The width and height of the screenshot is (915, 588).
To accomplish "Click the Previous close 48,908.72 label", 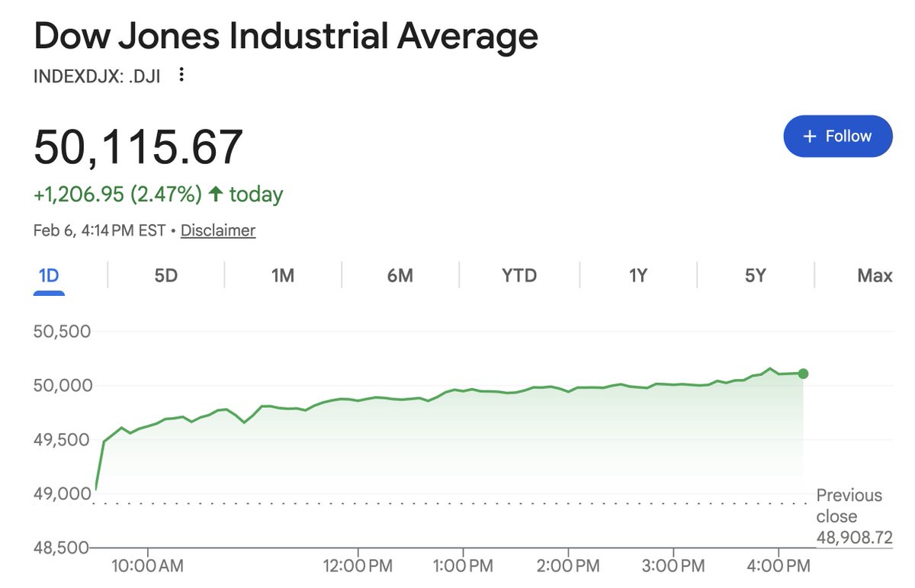I will point(853,516).
